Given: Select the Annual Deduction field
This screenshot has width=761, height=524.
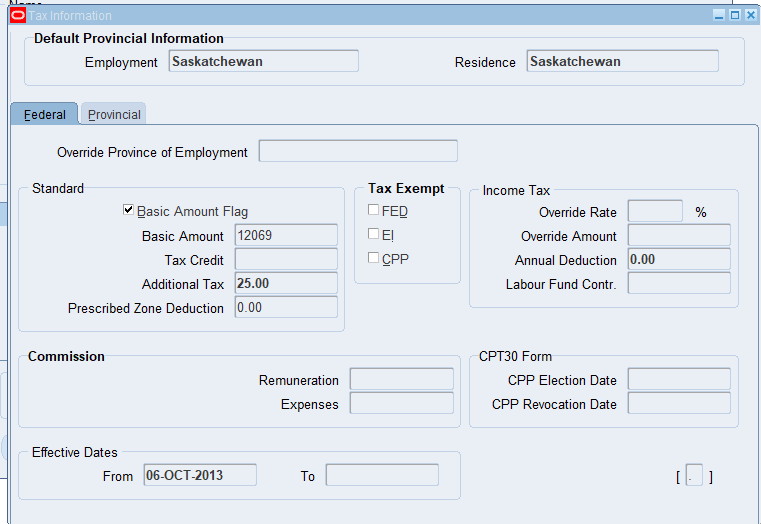Looking at the screenshot, I should tap(679, 259).
